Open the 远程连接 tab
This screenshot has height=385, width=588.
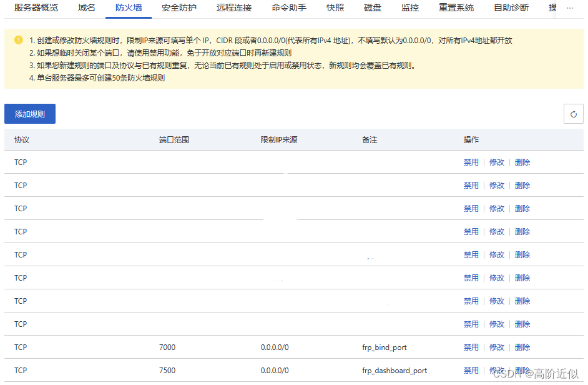point(234,7)
